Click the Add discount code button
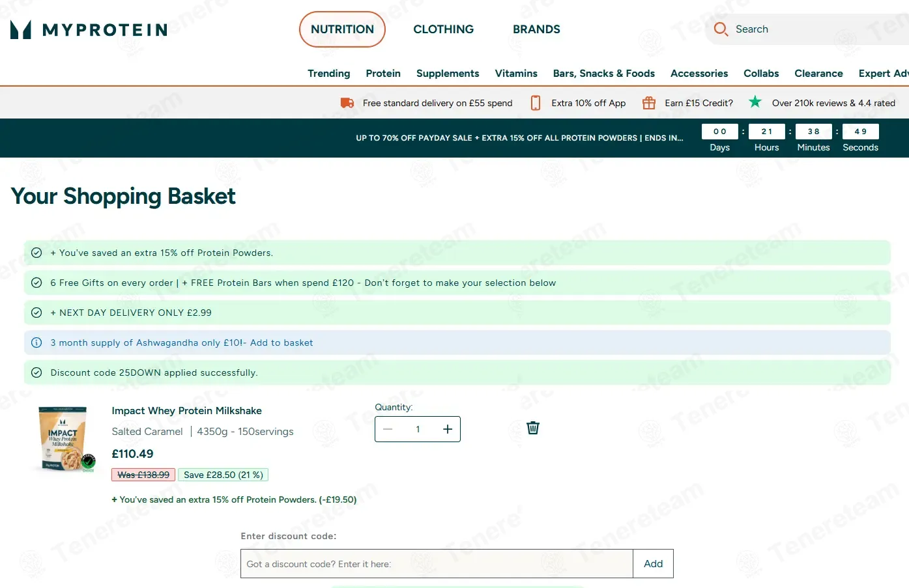Image resolution: width=909 pixels, height=588 pixels. (x=654, y=564)
